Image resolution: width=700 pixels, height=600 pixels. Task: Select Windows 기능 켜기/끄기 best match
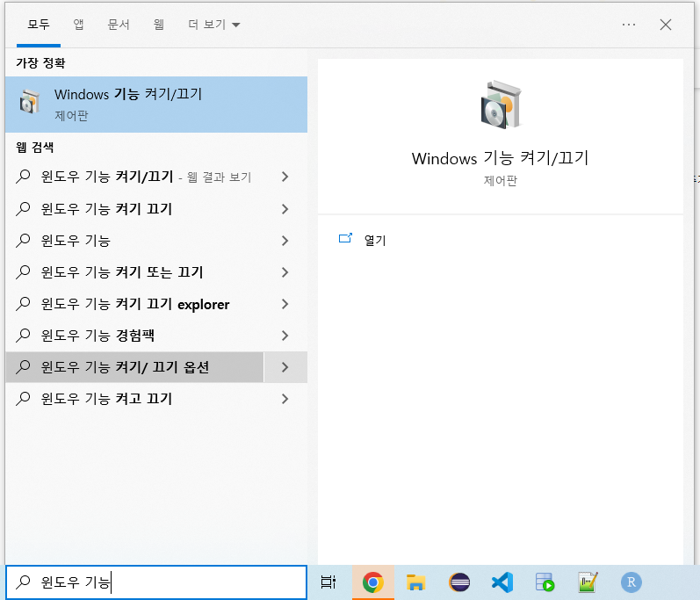156,105
